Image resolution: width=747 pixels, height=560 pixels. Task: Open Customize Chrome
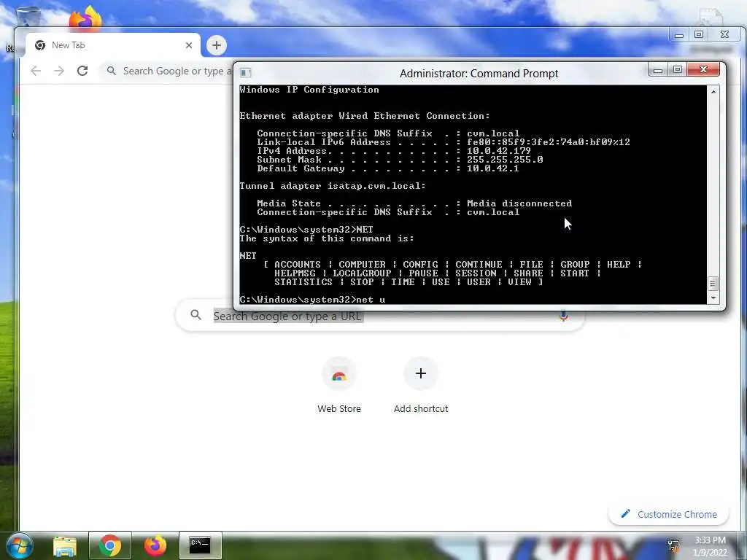click(x=668, y=514)
